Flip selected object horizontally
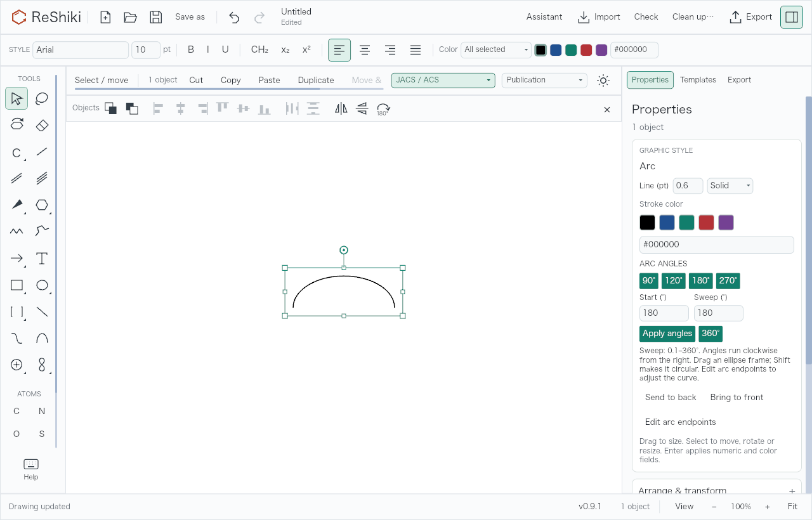 341,108
